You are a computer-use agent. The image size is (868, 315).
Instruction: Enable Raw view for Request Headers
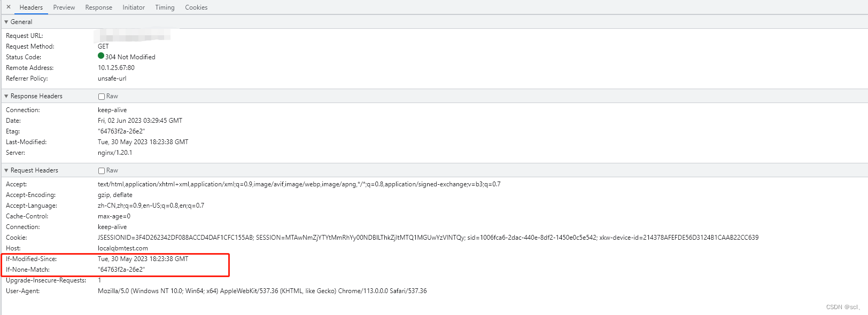(102, 171)
